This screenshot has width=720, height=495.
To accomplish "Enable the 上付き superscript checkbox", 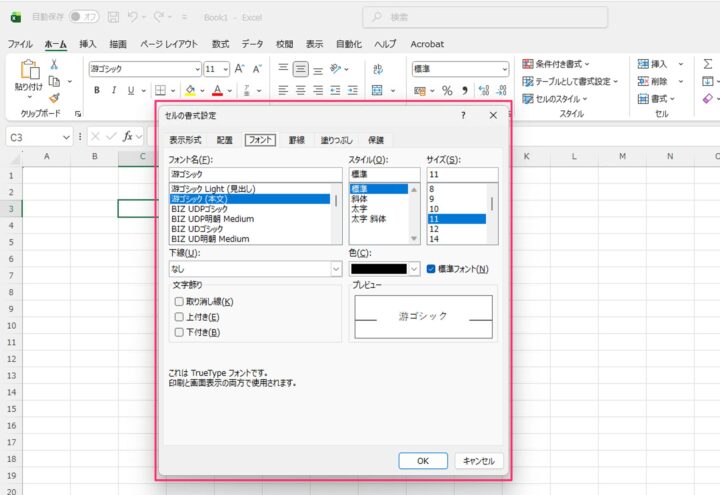I will (179, 316).
